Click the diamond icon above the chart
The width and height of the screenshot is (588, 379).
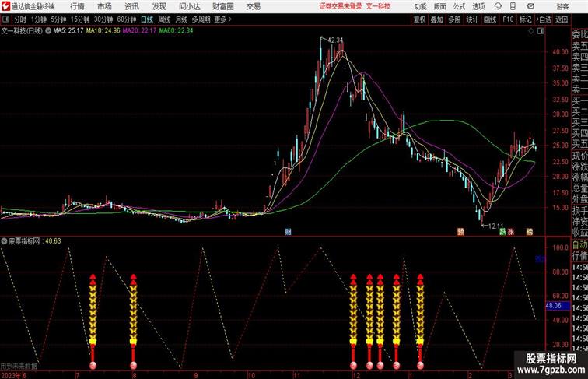coord(531,31)
